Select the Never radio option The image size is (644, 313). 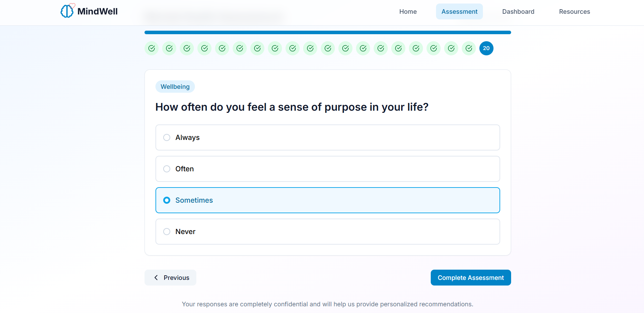167,232
